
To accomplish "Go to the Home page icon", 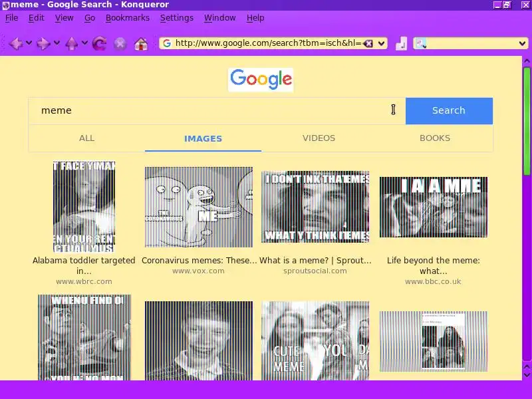I will coord(141,44).
